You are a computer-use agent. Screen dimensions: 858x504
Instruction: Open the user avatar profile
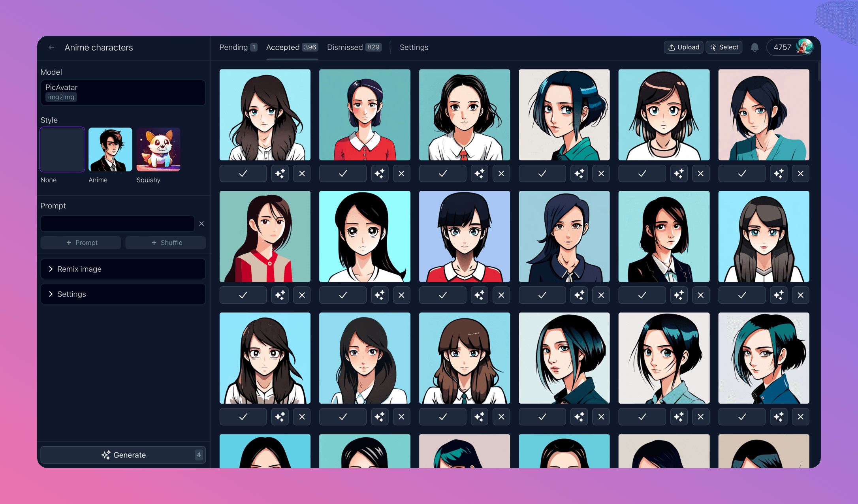(x=804, y=47)
